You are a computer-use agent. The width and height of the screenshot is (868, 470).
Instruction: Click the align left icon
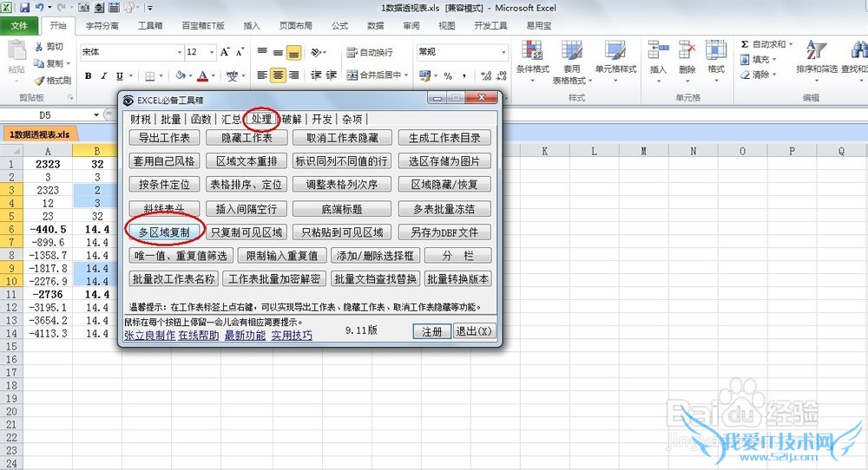point(262,75)
